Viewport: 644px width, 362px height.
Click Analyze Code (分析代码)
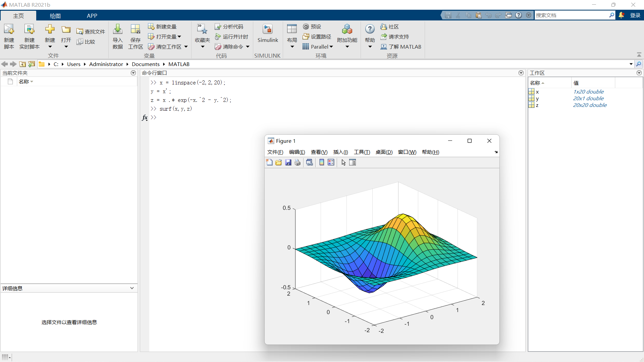click(x=229, y=26)
